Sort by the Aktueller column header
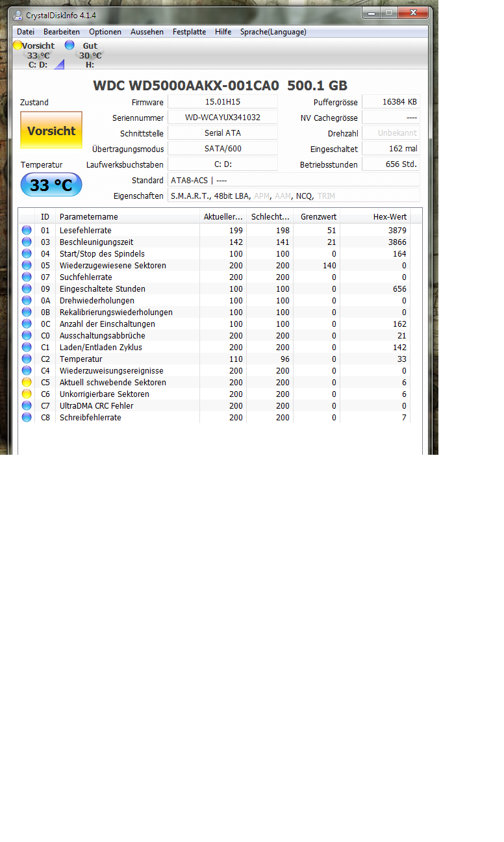 coord(223,217)
